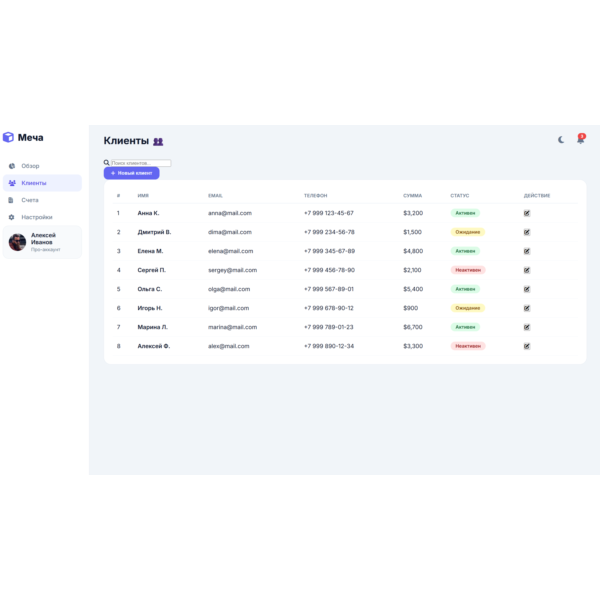Image resolution: width=600 pixels, height=600 pixels.
Task: Select email dima@mail.com
Action: pyautogui.click(x=230, y=232)
